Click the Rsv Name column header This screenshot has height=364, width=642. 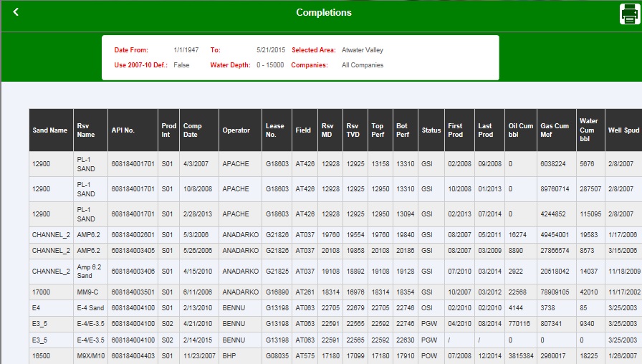pos(90,130)
